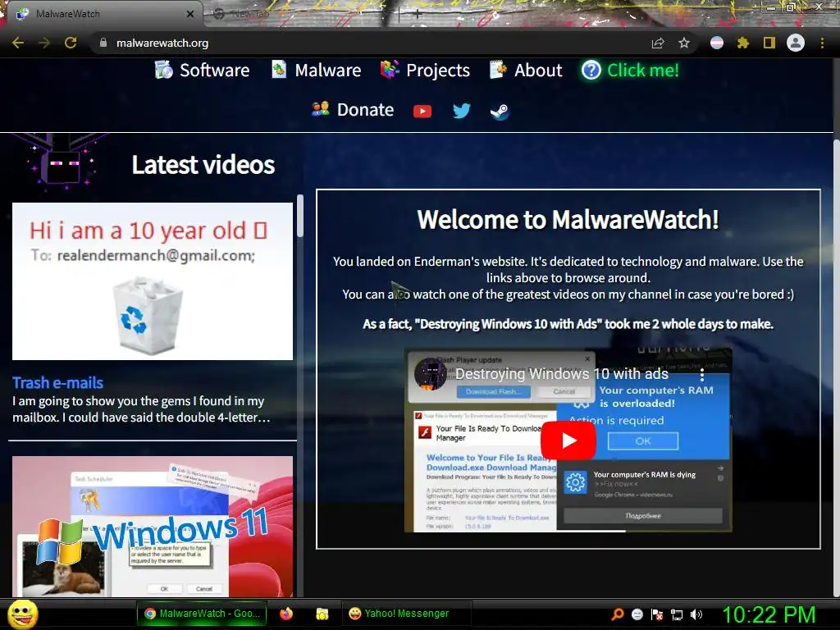Visit the YouTube channel icon
Image resolution: width=840 pixels, height=630 pixels.
[x=422, y=111]
